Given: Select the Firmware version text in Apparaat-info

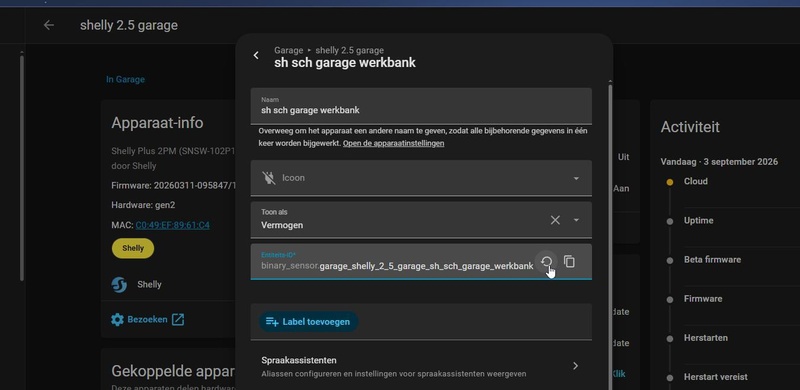Looking at the screenshot, I should pyautogui.click(x=172, y=186).
